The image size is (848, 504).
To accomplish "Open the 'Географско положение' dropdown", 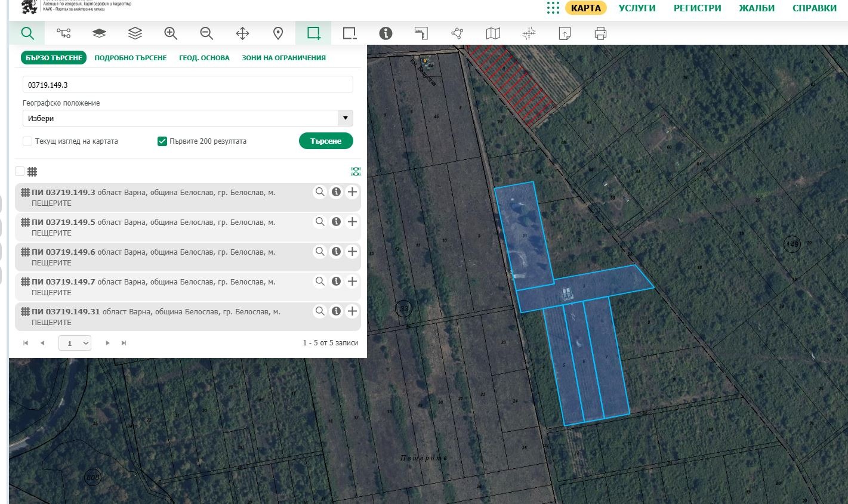I will (187, 118).
